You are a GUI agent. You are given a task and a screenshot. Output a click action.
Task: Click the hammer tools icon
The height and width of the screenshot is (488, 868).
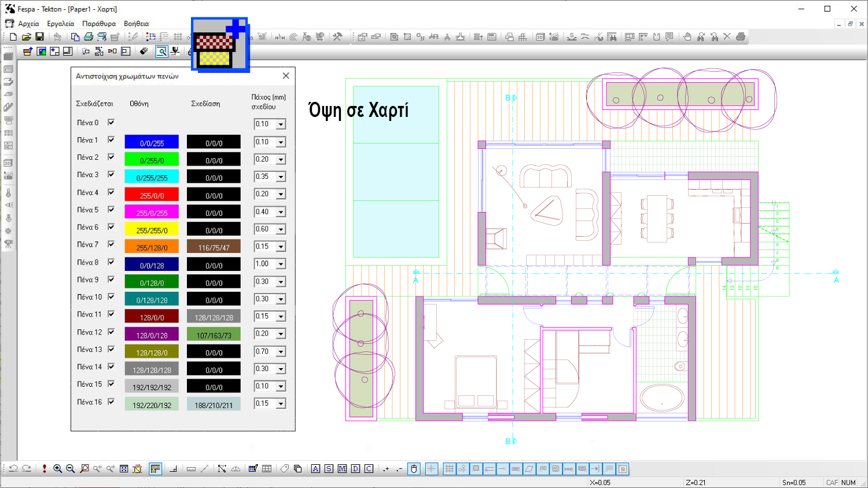click(338, 36)
